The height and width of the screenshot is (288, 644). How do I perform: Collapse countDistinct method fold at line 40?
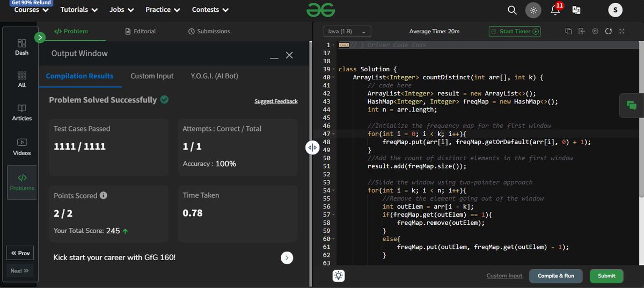tap(334, 78)
